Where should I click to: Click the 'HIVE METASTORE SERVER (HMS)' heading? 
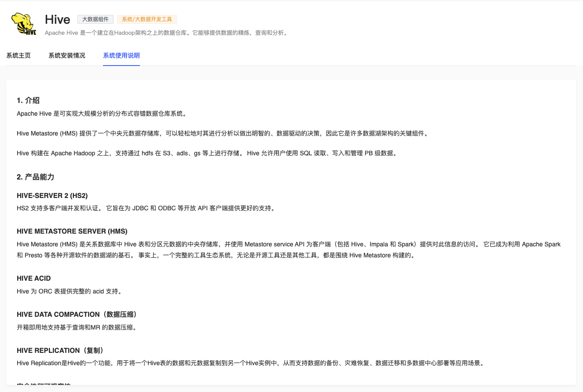(x=72, y=231)
